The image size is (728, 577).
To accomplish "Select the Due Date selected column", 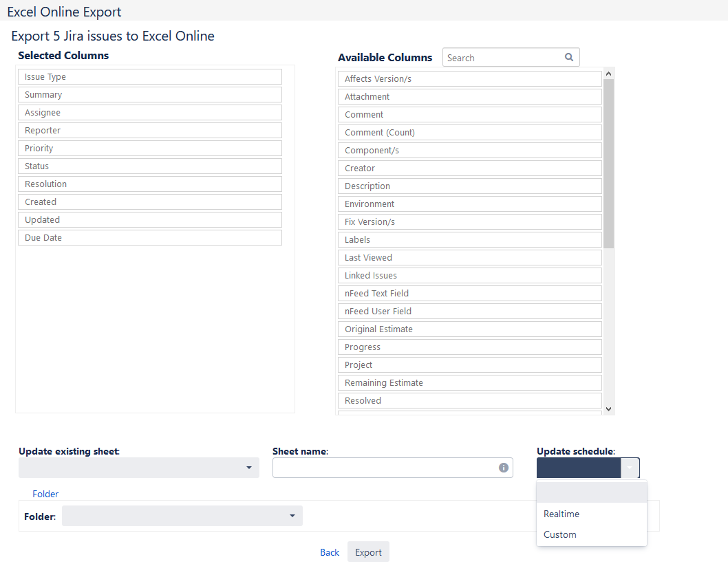I will (150, 238).
